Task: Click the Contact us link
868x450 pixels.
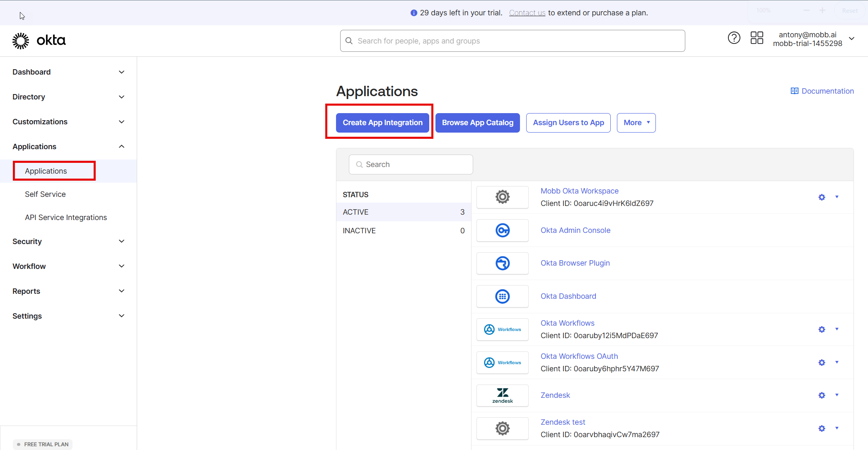Action: pos(527,13)
